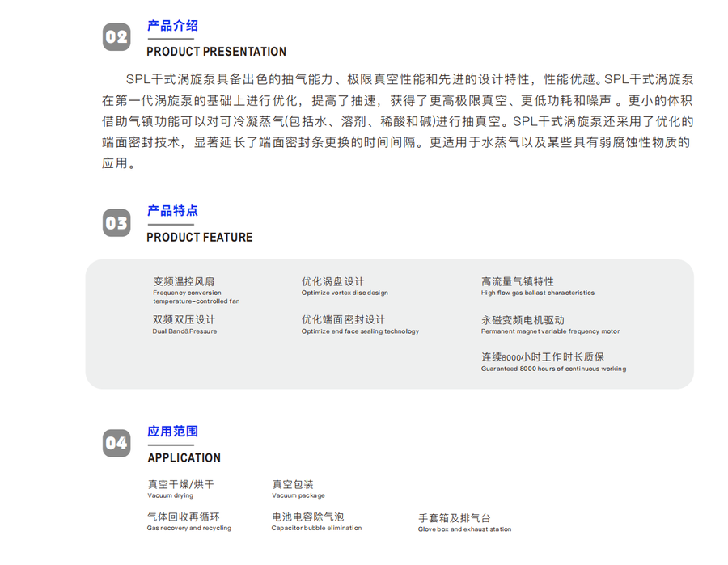Click the 04 section number badge
This screenshot has width=728, height=565.
(x=116, y=443)
